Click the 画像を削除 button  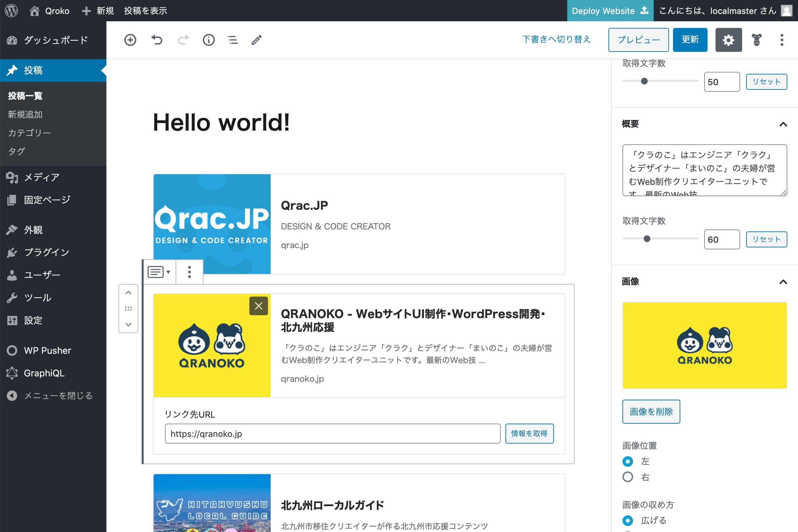pyautogui.click(x=651, y=412)
